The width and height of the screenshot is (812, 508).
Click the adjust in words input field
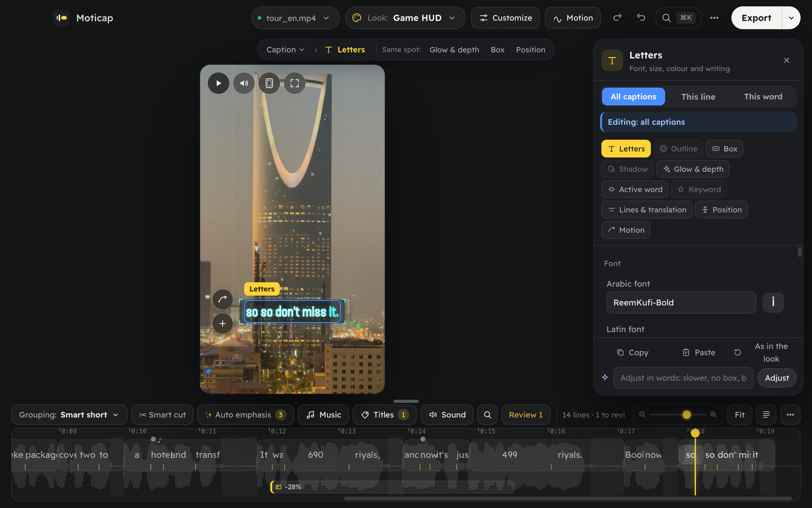point(683,378)
